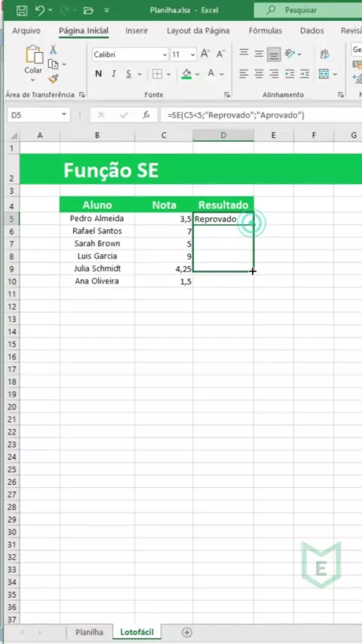This screenshot has height=644, width=362.
Task: Click the fill color bucket swatch
Action: point(186,74)
